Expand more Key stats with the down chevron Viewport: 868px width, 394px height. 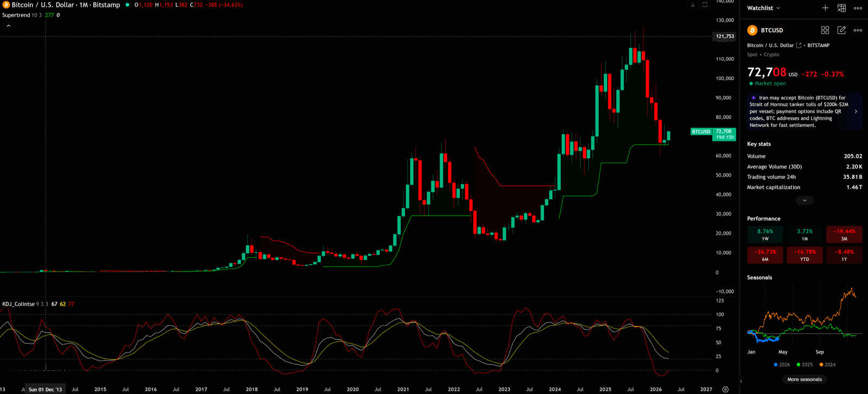[x=805, y=201]
